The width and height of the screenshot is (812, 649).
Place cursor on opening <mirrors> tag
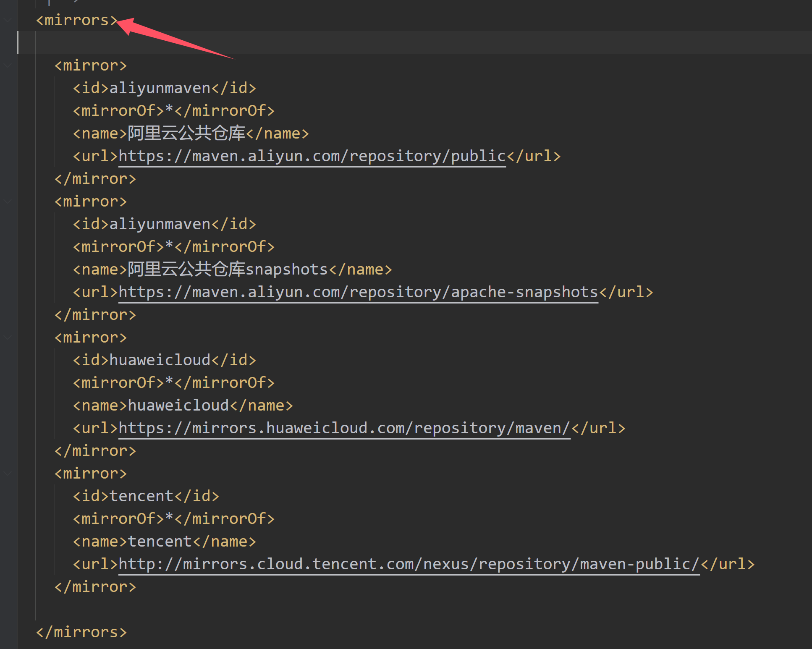(76, 20)
